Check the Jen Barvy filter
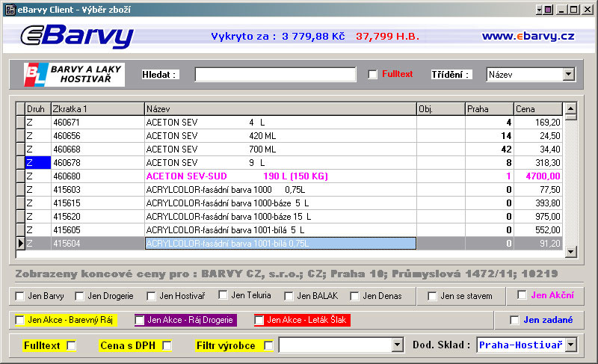The width and height of the screenshot is (598, 364). coord(19,296)
